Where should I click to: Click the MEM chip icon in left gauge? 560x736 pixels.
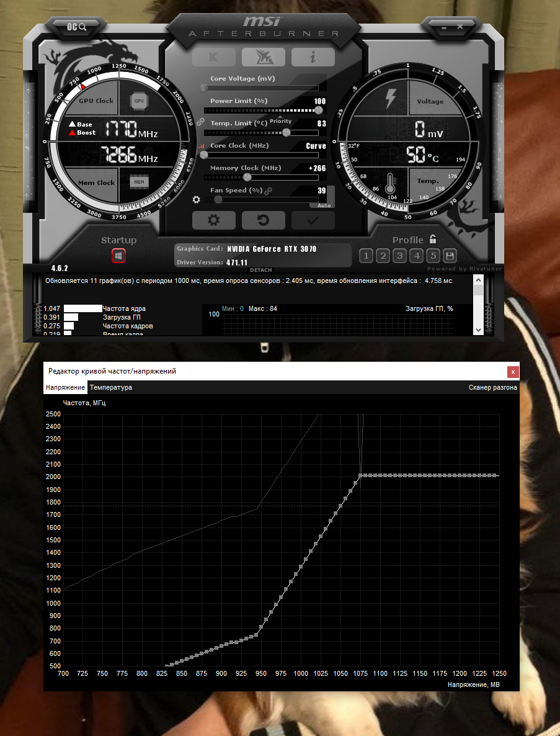point(140,182)
